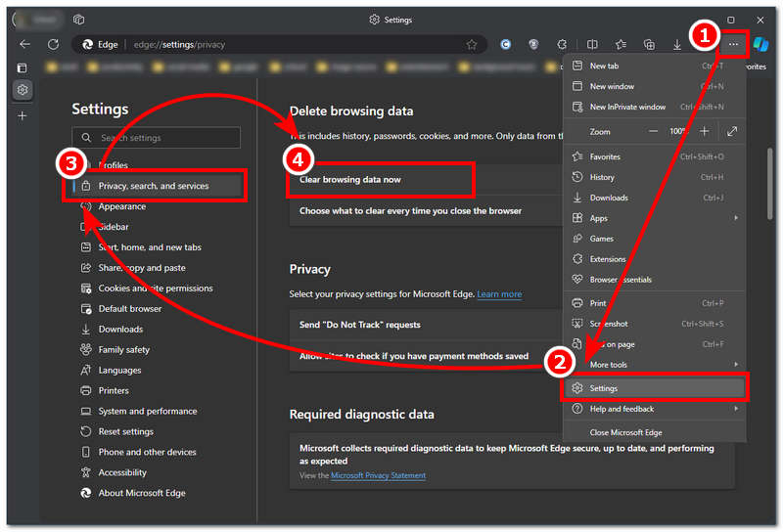Click the star icon in the address bar
Image resolution: width=783 pixels, height=532 pixels.
click(472, 44)
